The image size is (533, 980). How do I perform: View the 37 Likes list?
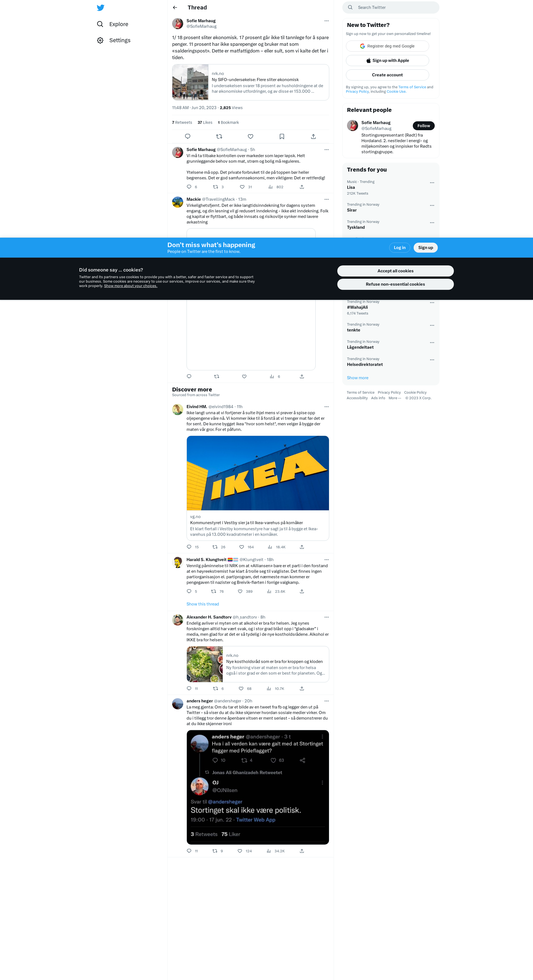tap(205, 122)
